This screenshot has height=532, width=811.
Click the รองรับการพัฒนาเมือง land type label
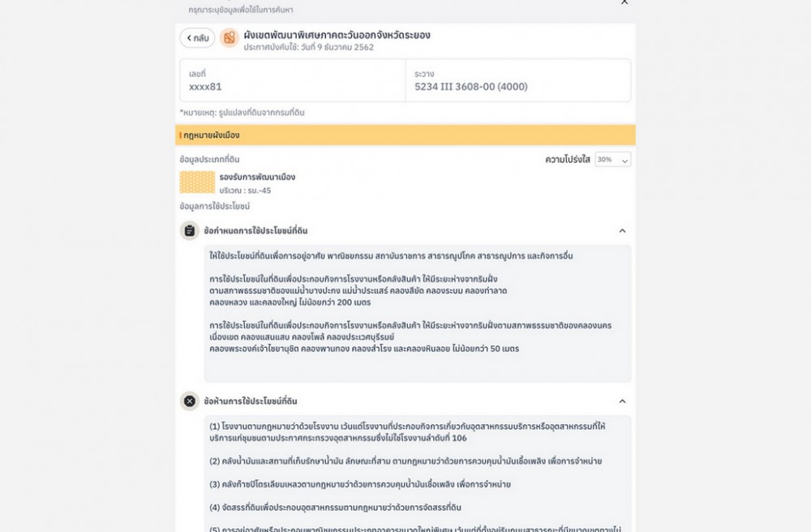click(257, 177)
